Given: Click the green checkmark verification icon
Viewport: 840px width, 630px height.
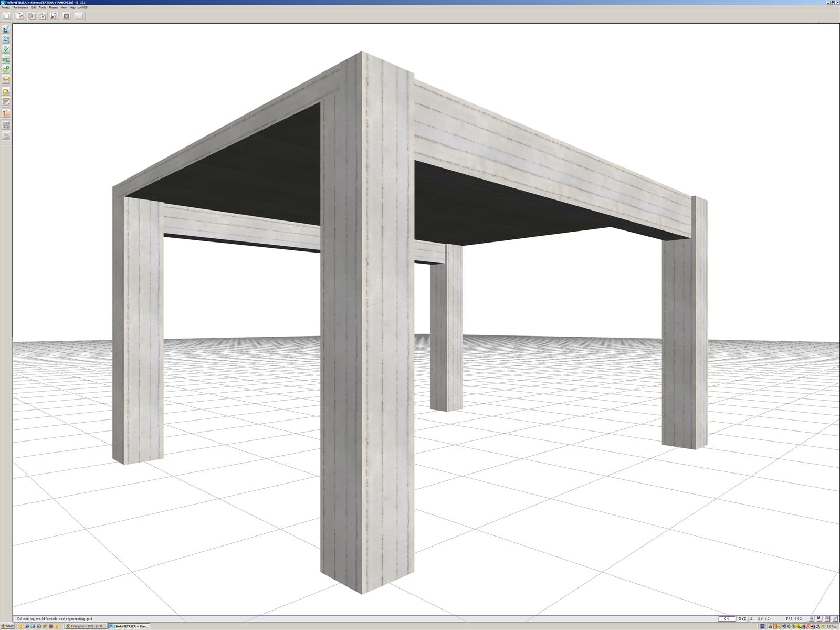Looking at the screenshot, I should 6,49.
